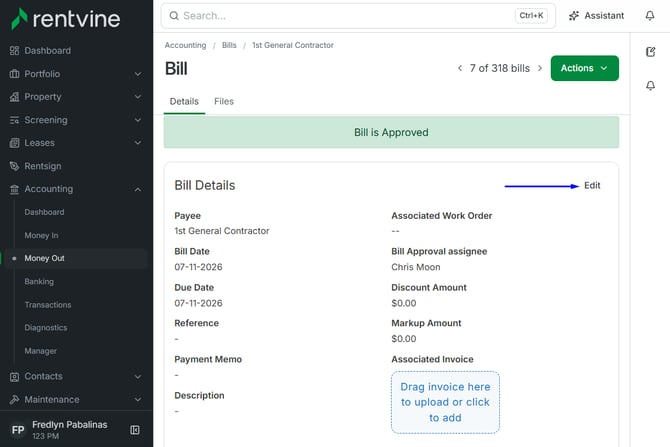This screenshot has height=447, width=670.
Task: Click the Contacts icon in sidebar
Action: point(15,376)
